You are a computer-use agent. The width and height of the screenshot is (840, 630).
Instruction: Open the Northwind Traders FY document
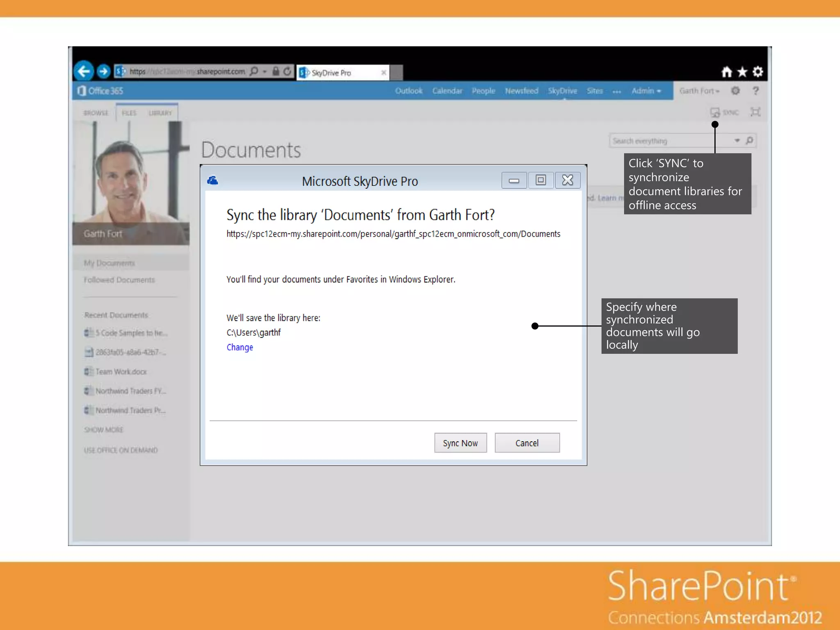click(x=125, y=391)
